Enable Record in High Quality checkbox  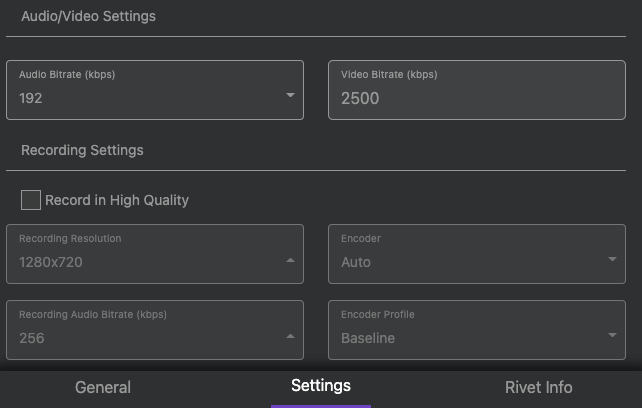31,200
